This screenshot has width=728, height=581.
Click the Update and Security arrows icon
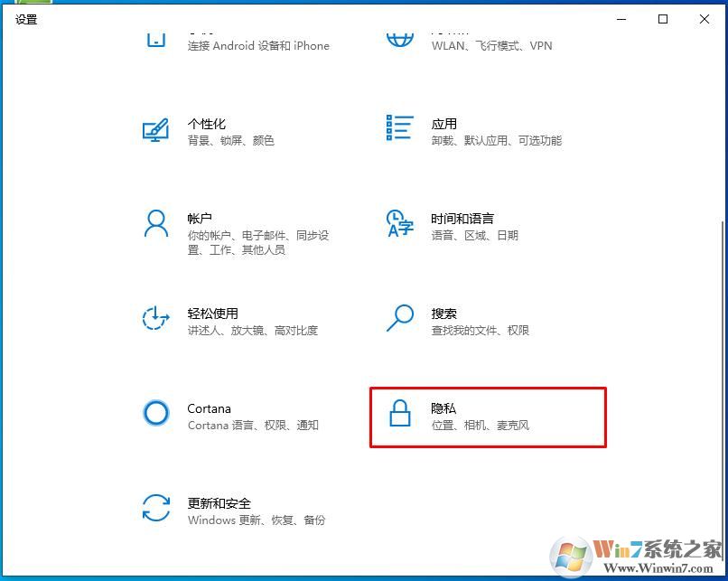click(156, 507)
